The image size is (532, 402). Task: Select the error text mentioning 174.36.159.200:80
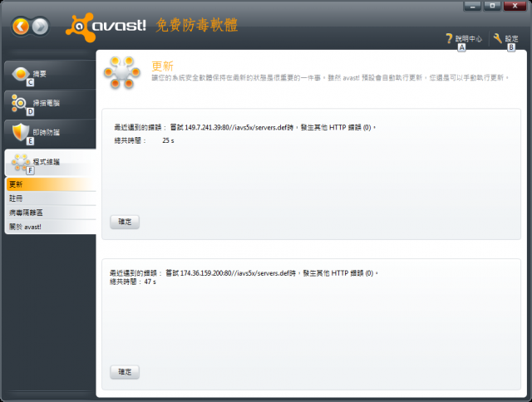pos(244,273)
